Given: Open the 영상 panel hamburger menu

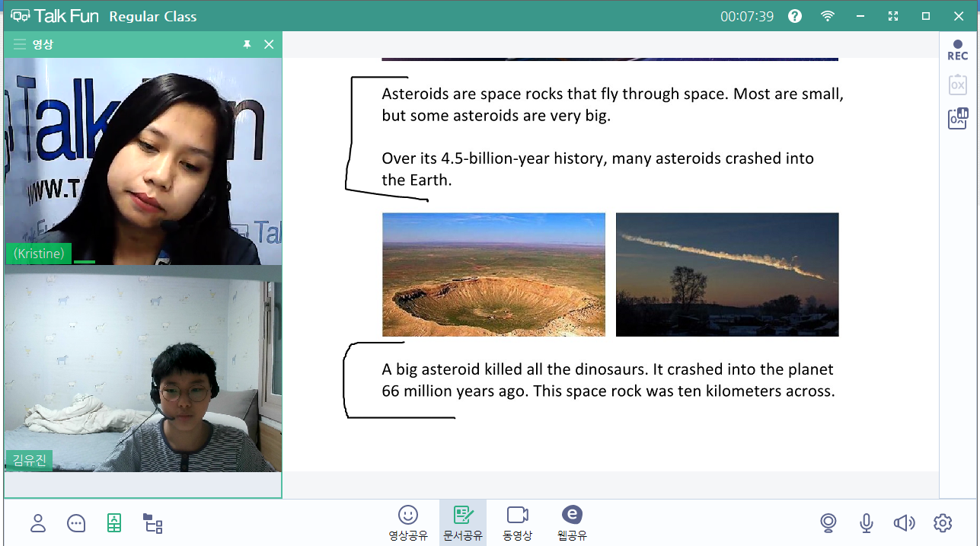Looking at the screenshot, I should tap(19, 45).
